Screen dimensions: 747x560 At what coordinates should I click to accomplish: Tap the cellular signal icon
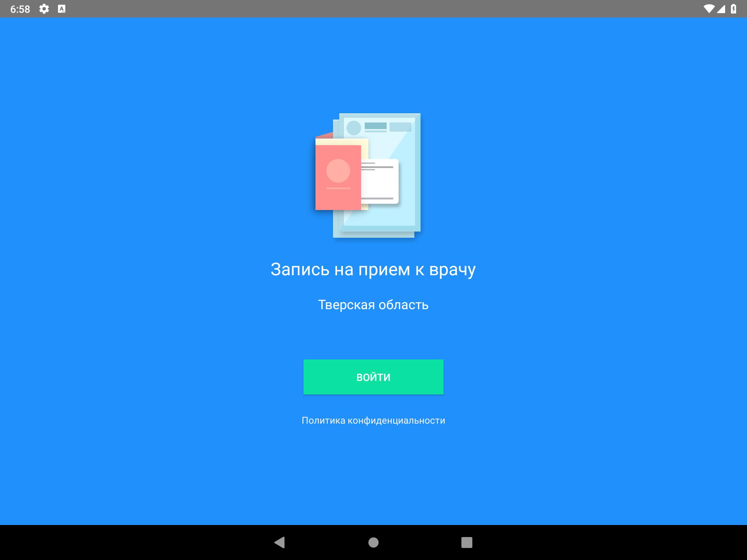(x=721, y=9)
